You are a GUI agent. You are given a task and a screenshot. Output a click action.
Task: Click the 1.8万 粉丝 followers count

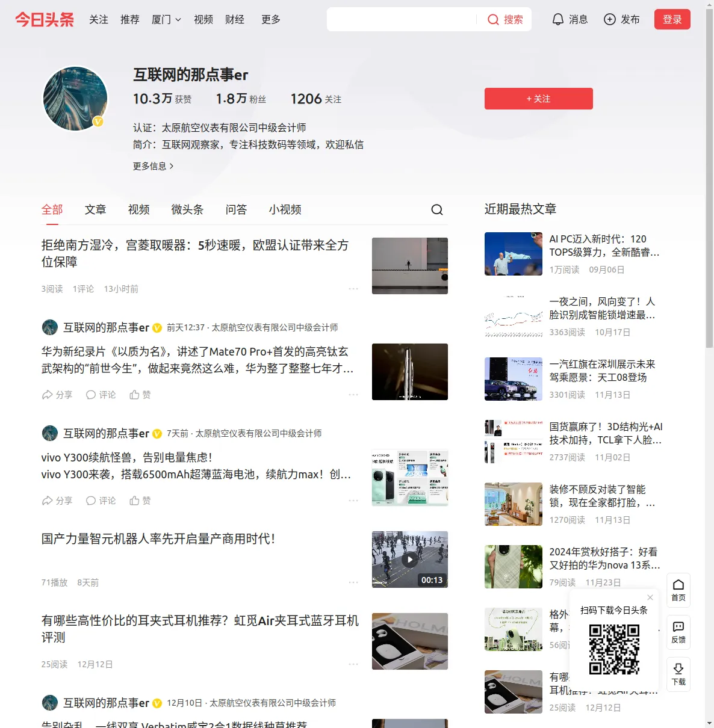241,99
